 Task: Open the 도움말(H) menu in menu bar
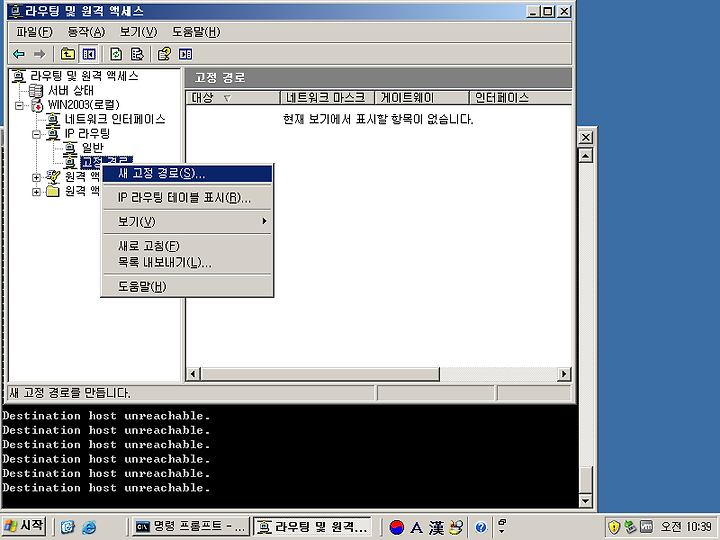pos(196,32)
